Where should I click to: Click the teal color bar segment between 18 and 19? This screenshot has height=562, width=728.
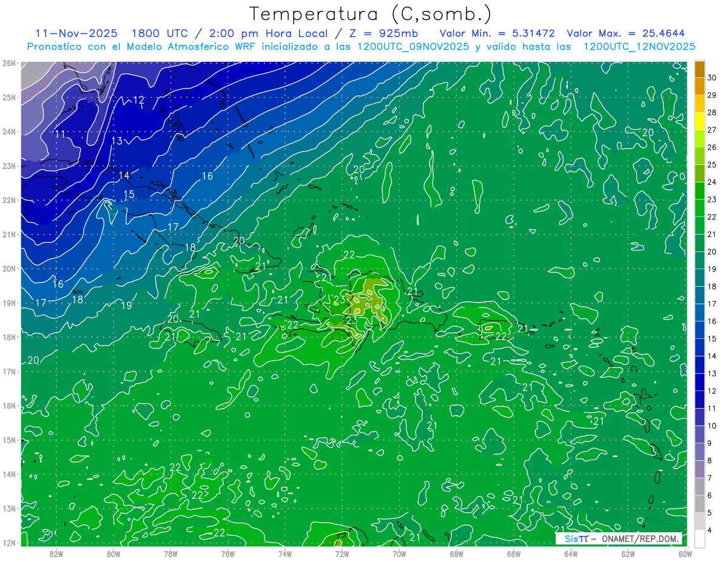699,278
